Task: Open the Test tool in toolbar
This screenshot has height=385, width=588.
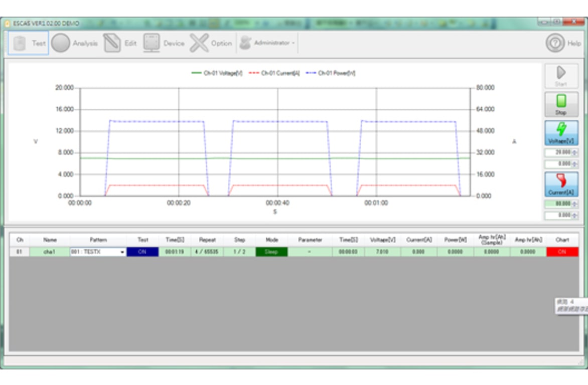Action: point(29,43)
